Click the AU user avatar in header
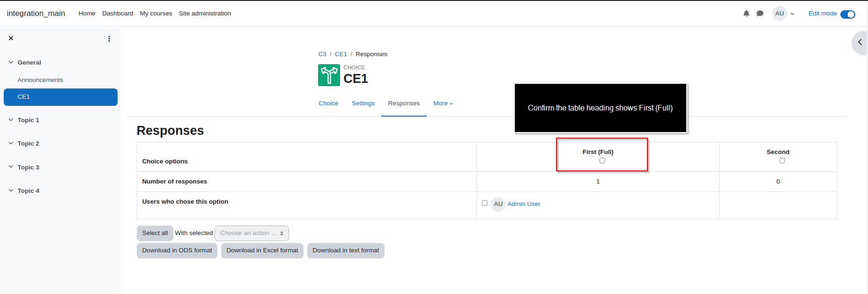 [779, 14]
